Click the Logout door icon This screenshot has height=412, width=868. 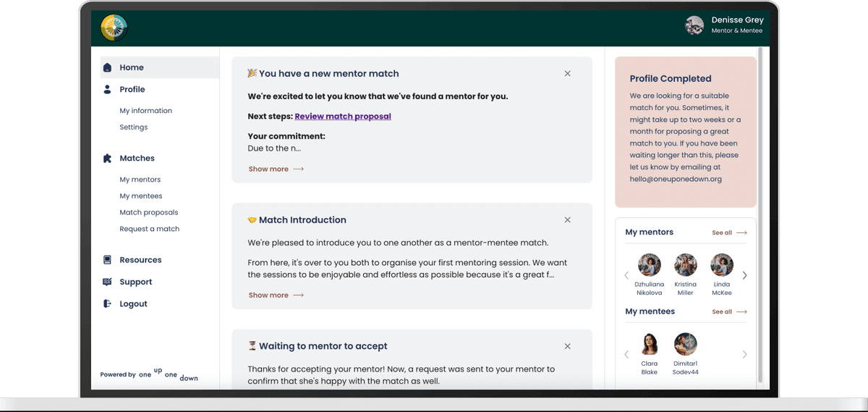pos(107,304)
